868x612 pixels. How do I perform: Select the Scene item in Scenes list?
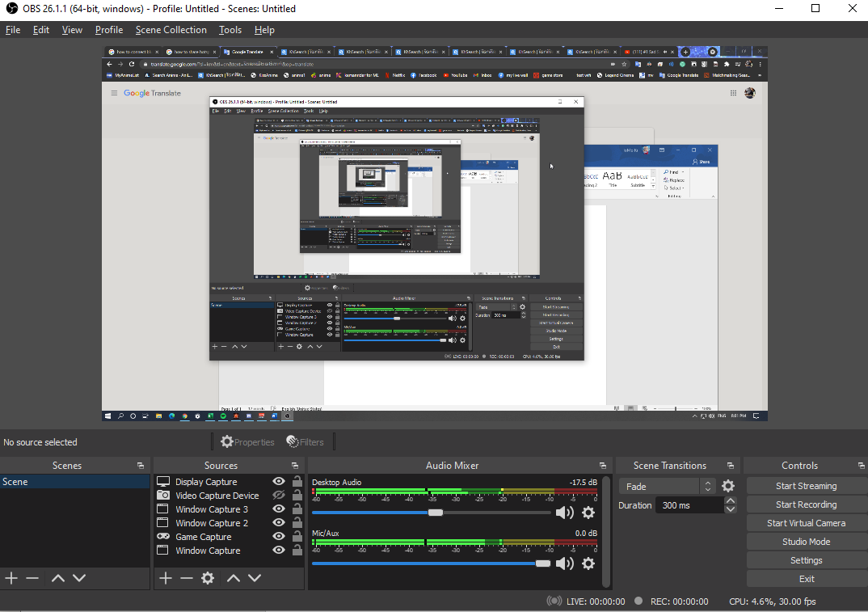pos(74,482)
